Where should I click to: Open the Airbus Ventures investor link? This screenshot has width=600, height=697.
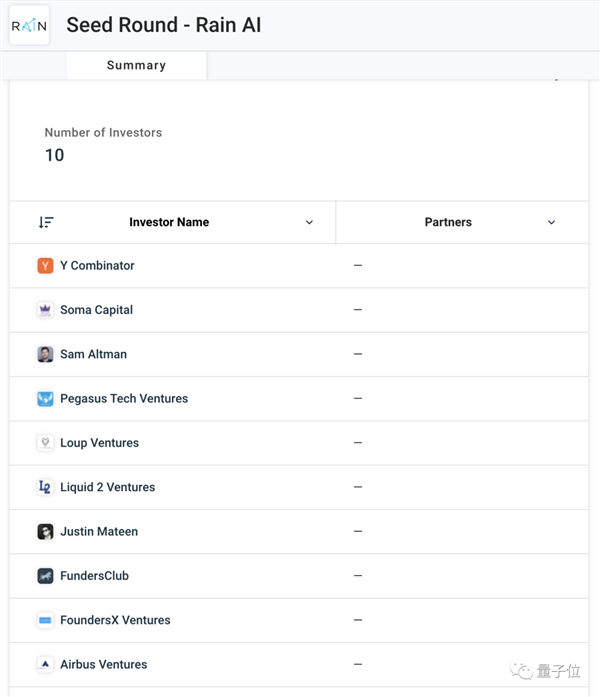[x=103, y=664]
